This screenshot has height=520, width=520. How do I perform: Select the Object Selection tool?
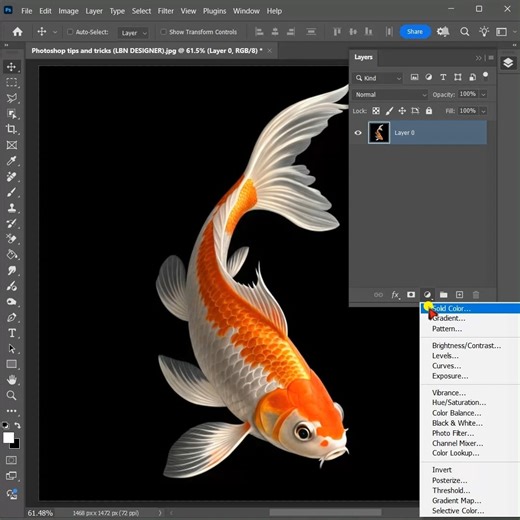click(x=12, y=114)
